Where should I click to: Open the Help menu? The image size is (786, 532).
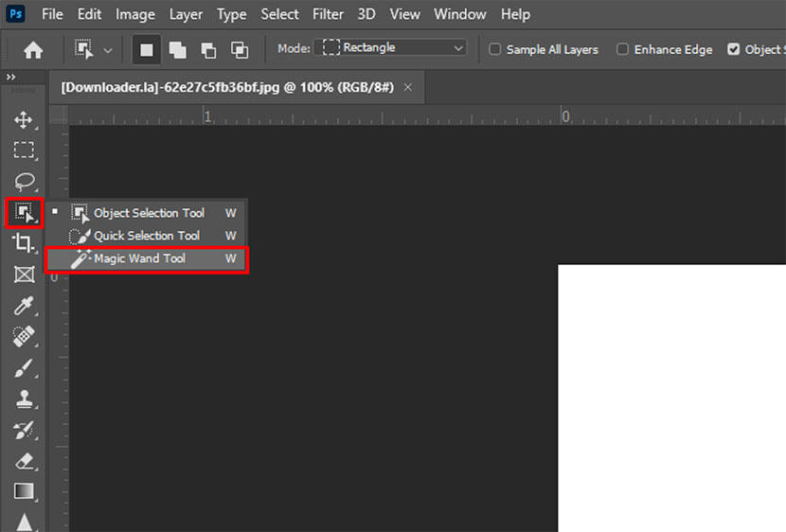point(515,14)
